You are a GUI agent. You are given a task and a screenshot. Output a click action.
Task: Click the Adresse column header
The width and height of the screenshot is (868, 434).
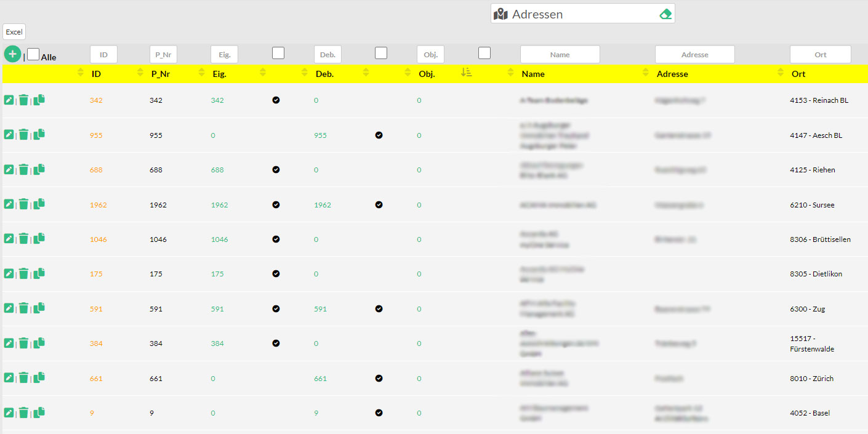(672, 74)
